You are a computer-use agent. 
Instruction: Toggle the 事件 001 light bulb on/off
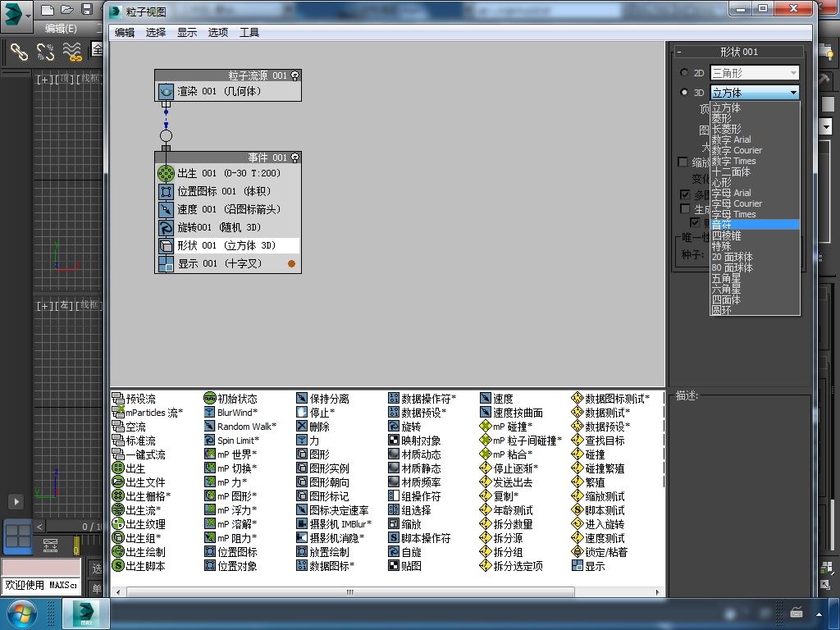tap(294, 157)
